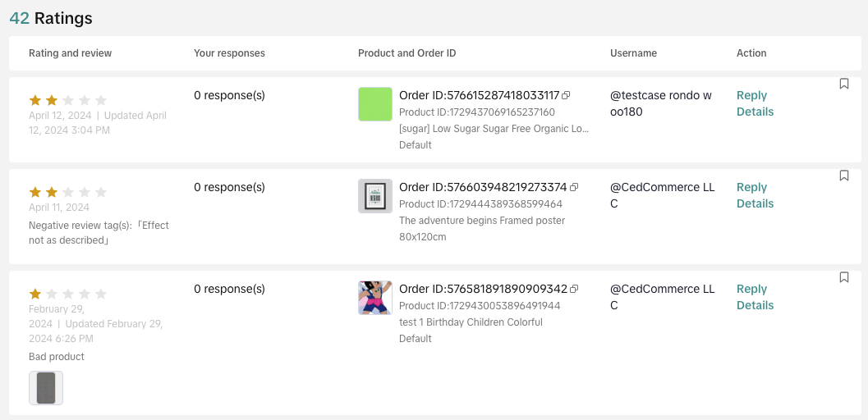This screenshot has height=420, width=868.
Task: Open the green sugar product thumbnail
Action: click(x=374, y=104)
